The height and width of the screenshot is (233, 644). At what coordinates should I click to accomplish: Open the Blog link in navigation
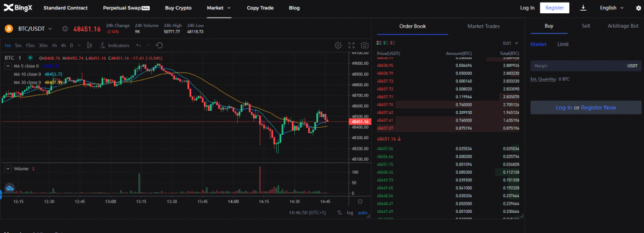pos(294,8)
